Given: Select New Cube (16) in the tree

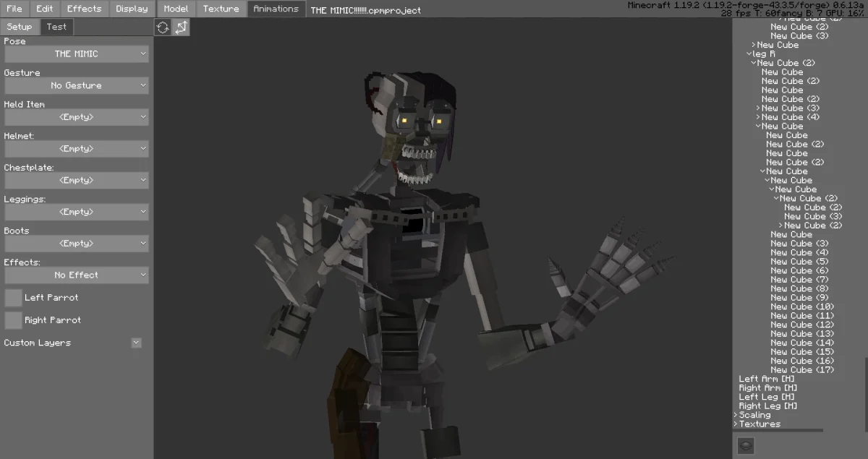Looking at the screenshot, I should [802, 361].
